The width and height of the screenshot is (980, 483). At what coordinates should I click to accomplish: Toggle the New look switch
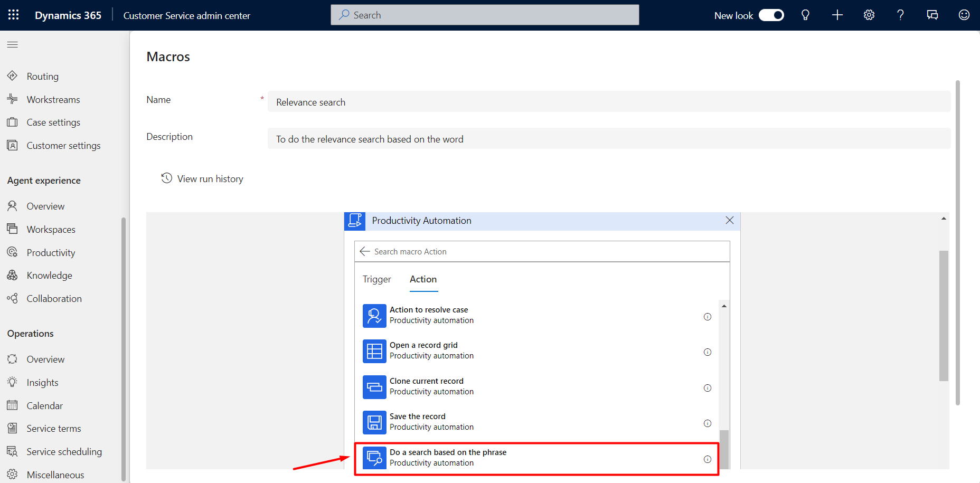click(x=771, y=15)
